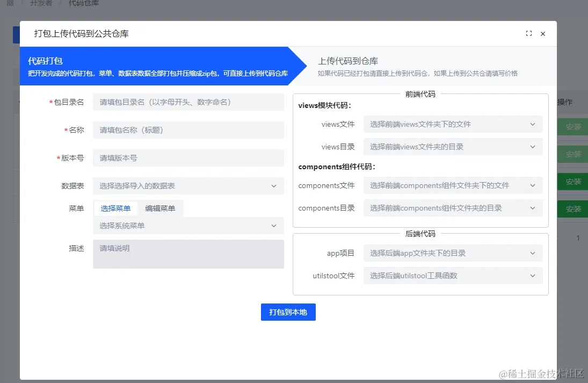Click the chevron arrow of 选择系统菜单 select
This screenshot has height=383, width=588.
274,226
